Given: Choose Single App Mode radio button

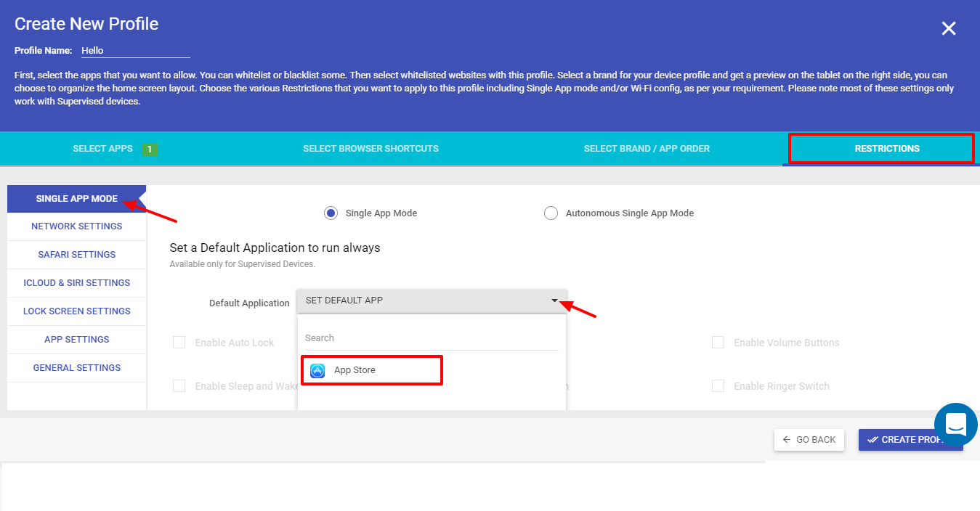Looking at the screenshot, I should [331, 213].
